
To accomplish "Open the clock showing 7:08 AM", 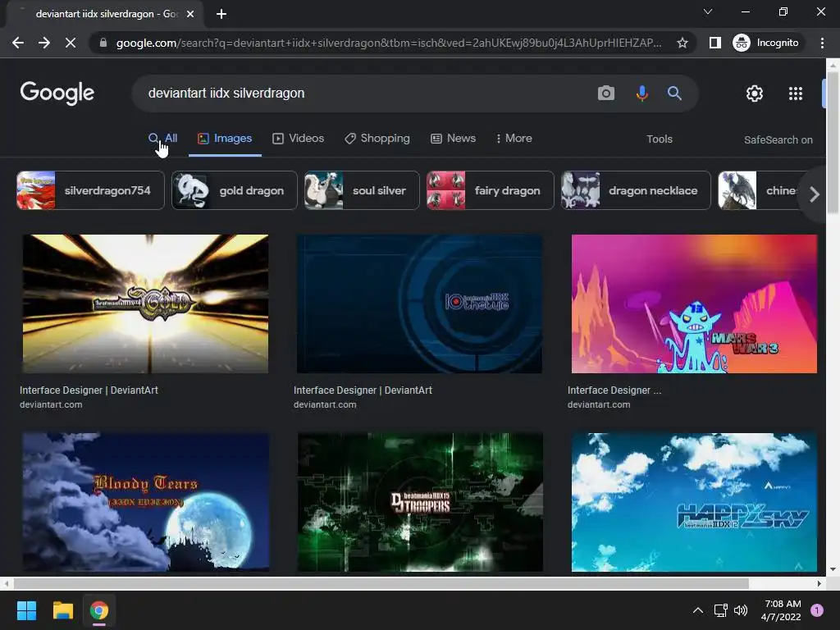I will (781, 610).
